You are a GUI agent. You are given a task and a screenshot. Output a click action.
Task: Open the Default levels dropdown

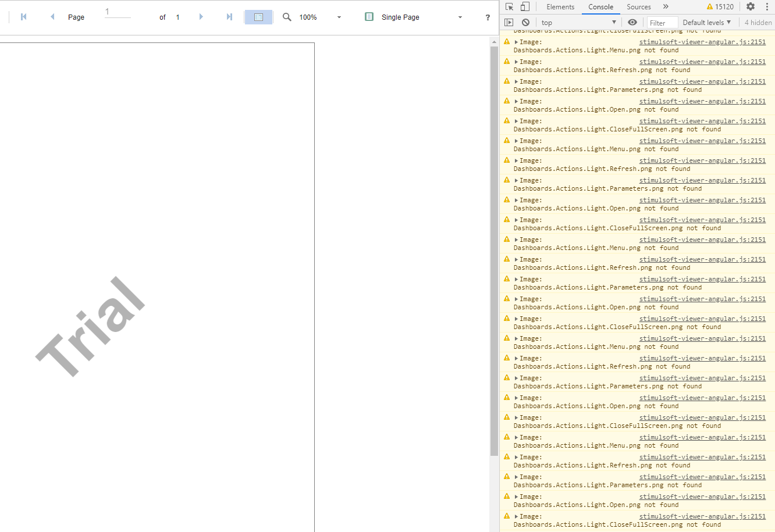click(x=706, y=22)
